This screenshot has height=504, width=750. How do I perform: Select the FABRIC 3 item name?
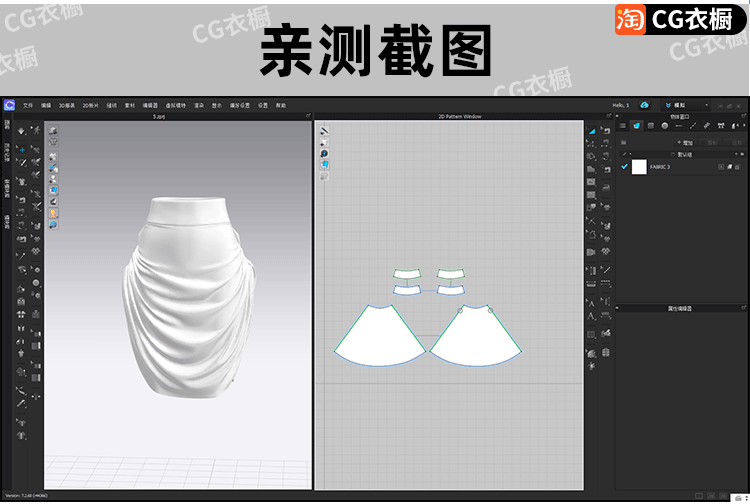pyautogui.click(x=662, y=167)
